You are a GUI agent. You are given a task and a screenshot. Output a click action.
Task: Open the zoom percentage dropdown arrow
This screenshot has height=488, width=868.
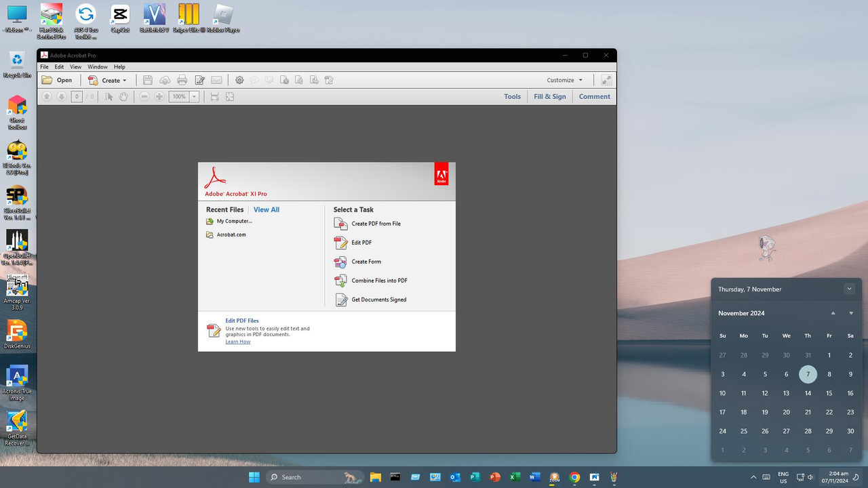point(194,97)
